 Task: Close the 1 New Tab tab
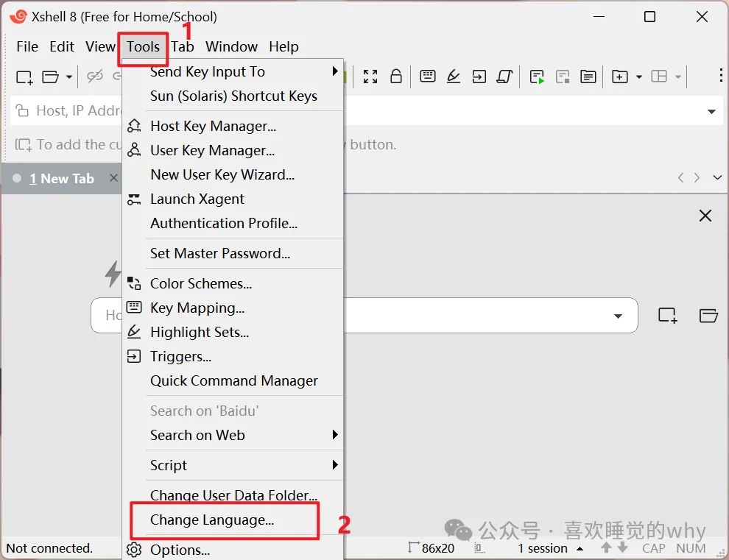(113, 178)
